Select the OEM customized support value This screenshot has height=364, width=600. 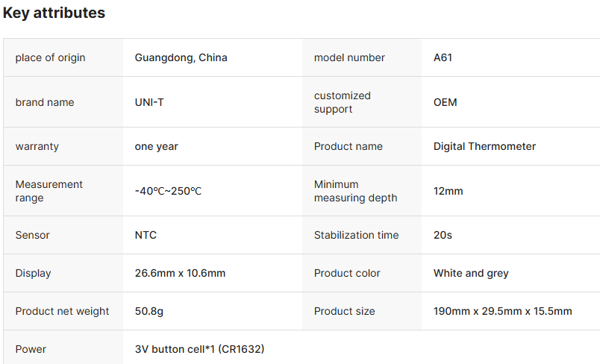tap(445, 102)
